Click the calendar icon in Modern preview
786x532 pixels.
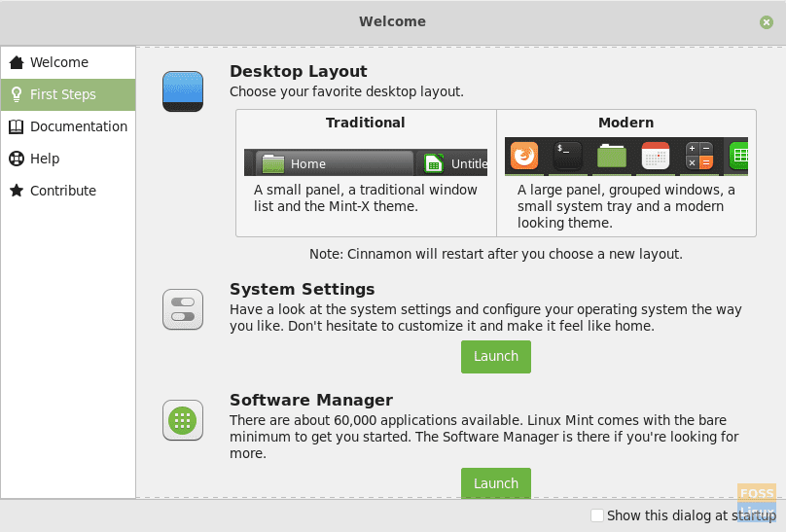click(656, 156)
